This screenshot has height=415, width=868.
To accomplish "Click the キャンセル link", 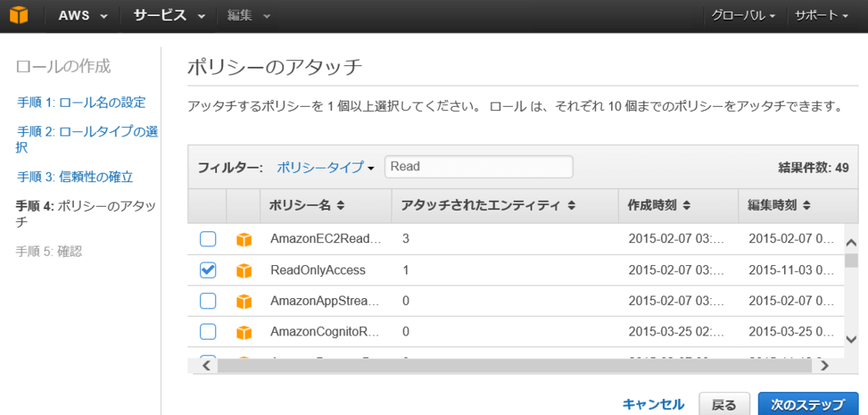I will click(x=654, y=404).
